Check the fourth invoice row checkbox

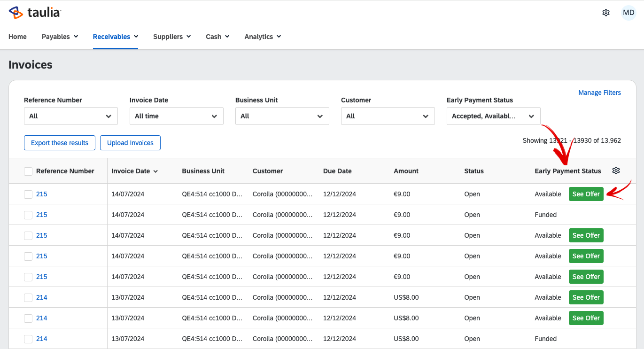coord(28,256)
